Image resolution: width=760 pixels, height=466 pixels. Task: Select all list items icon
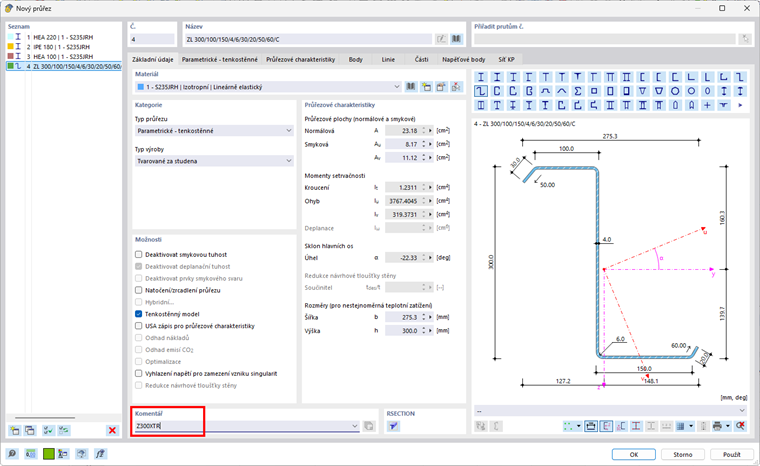pos(48,430)
